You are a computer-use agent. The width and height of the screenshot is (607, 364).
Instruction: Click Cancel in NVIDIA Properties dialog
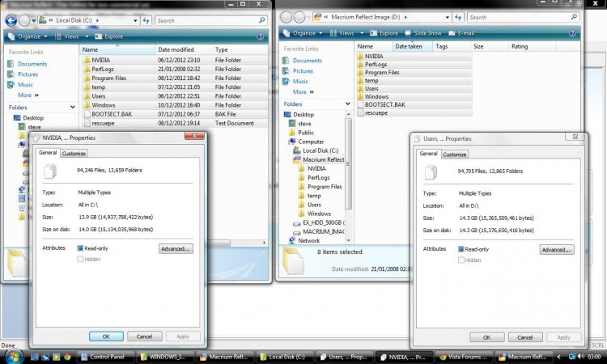pyautogui.click(x=144, y=336)
